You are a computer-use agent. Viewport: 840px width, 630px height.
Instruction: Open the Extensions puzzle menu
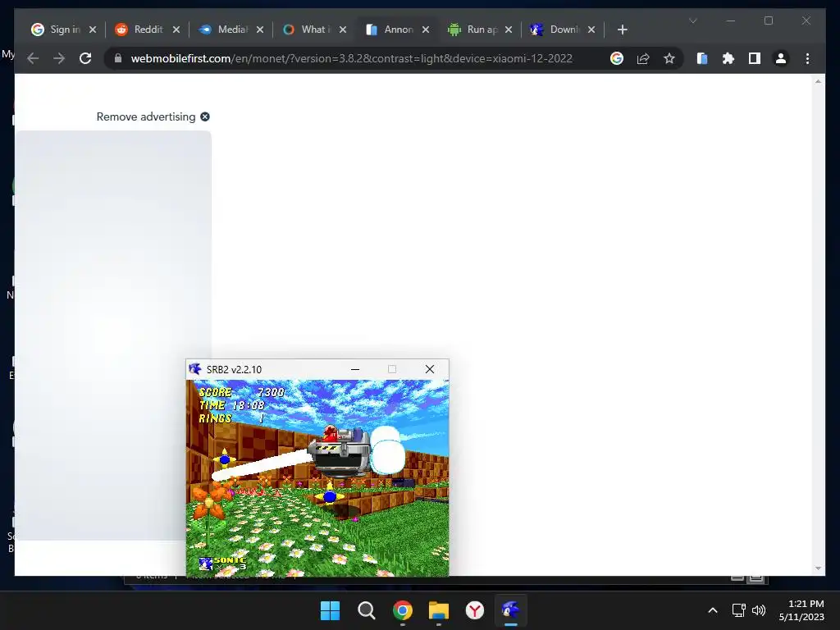[x=728, y=58]
